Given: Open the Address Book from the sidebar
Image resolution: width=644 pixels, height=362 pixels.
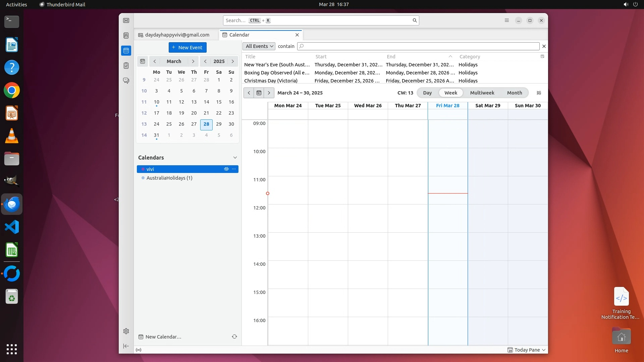Looking at the screenshot, I should 126,36.
